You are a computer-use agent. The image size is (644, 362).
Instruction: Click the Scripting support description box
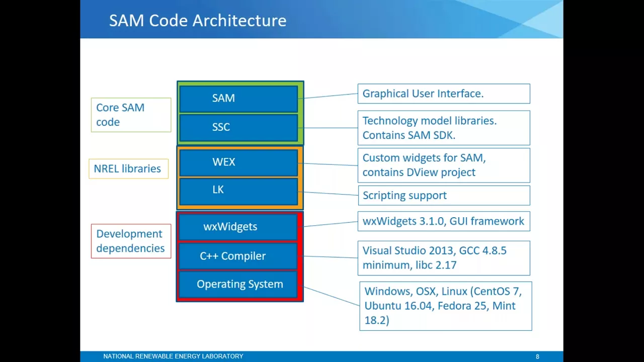click(x=444, y=196)
